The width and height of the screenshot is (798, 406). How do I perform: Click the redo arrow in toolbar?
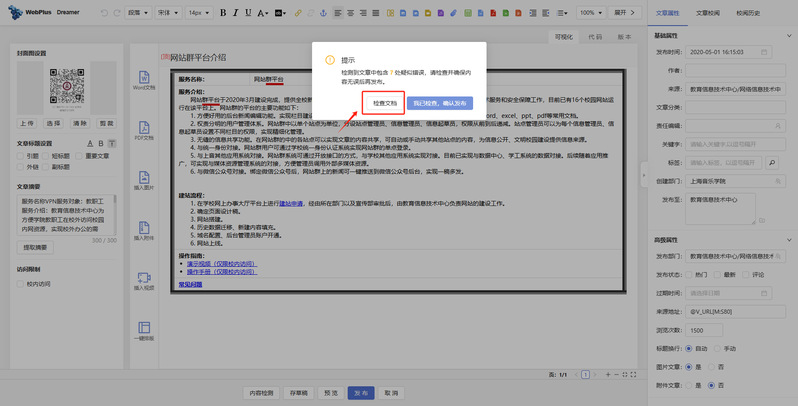pyautogui.click(x=117, y=13)
